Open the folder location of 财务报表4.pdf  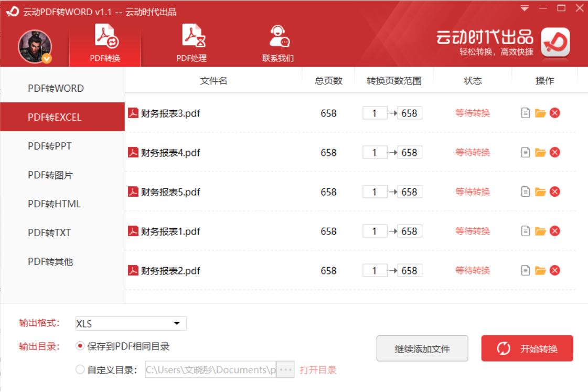coord(540,152)
